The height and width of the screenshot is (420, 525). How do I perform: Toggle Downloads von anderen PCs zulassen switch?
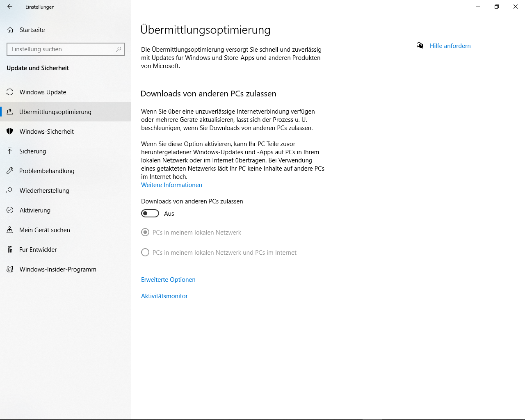[150, 213]
